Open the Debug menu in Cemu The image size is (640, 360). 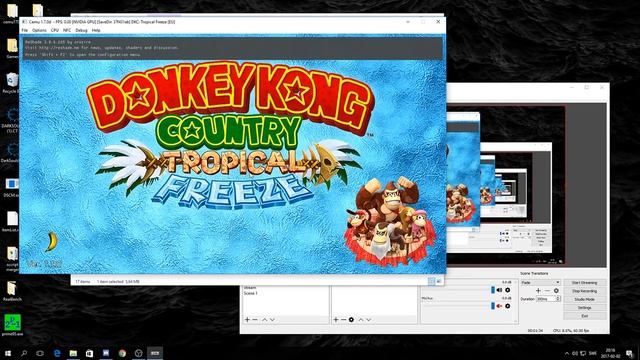(81, 30)
